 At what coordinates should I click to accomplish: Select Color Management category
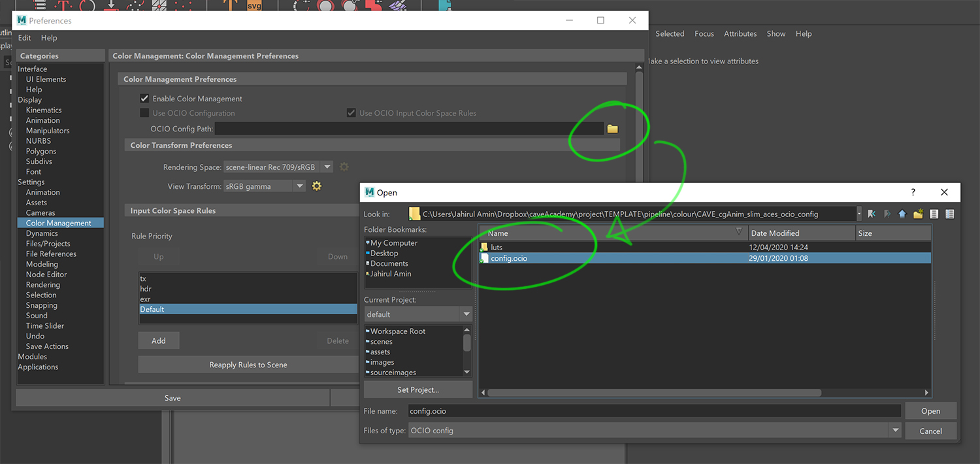click(59, 223)
